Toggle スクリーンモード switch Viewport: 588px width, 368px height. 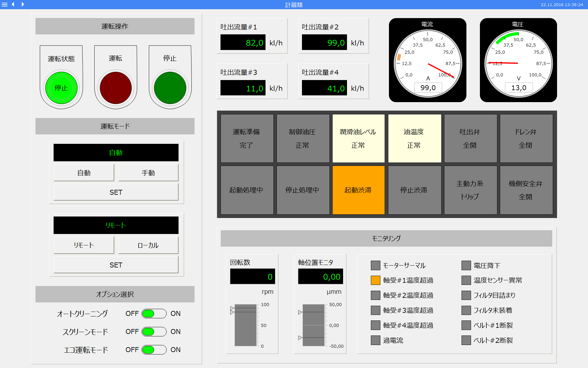tap(154, 332)
